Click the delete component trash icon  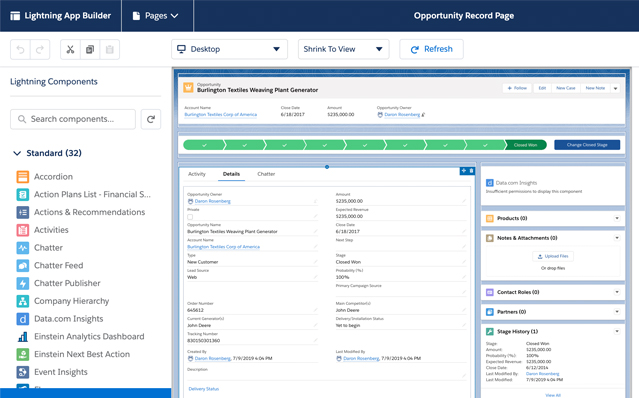tap(471, 171)
